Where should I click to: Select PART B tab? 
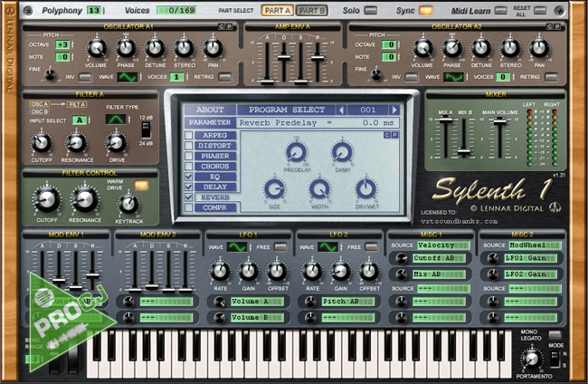(x=311, y=11)
